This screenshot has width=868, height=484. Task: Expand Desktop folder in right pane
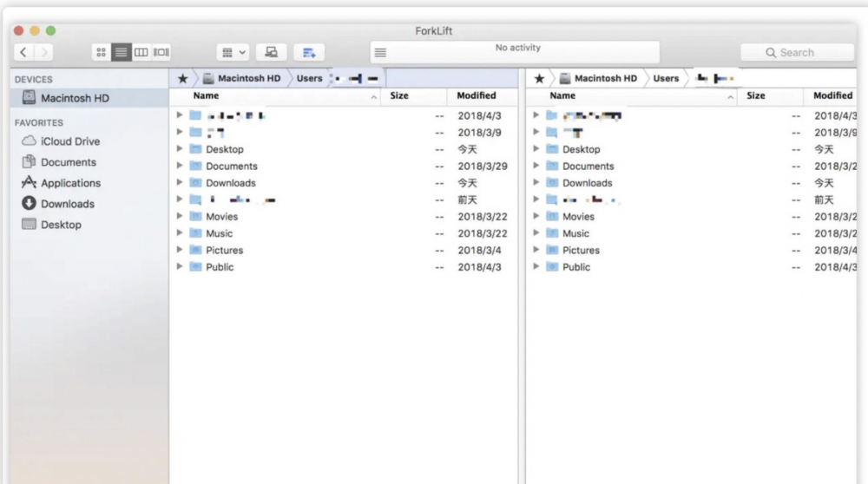(x=536, y=149)
